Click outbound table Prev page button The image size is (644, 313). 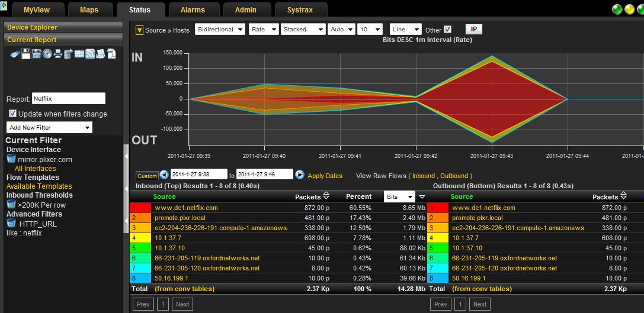pyautogui.click(x=440, y=304)
